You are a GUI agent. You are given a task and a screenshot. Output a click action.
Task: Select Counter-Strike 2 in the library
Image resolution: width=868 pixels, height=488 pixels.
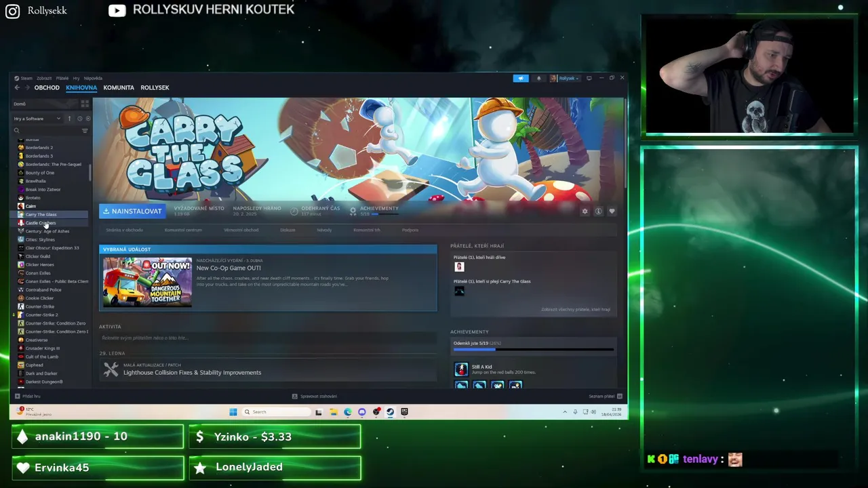click(x=41, y=314)
